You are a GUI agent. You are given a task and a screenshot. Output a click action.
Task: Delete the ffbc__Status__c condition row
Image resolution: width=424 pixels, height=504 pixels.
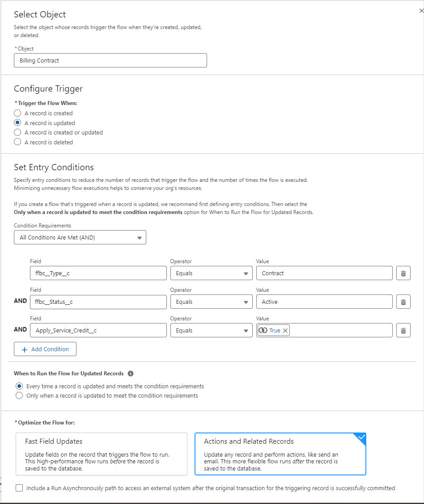coord(403,302)
